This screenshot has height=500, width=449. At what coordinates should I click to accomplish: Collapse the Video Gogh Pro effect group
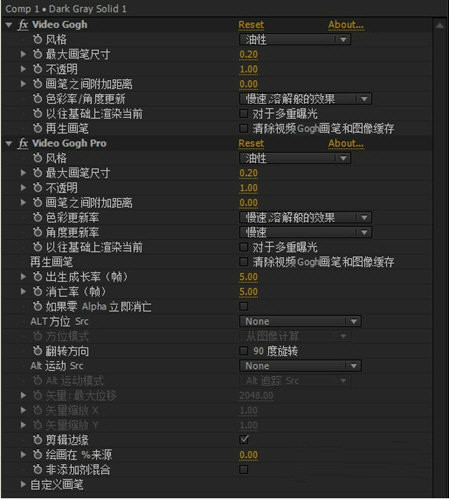[x=9, y=144]
